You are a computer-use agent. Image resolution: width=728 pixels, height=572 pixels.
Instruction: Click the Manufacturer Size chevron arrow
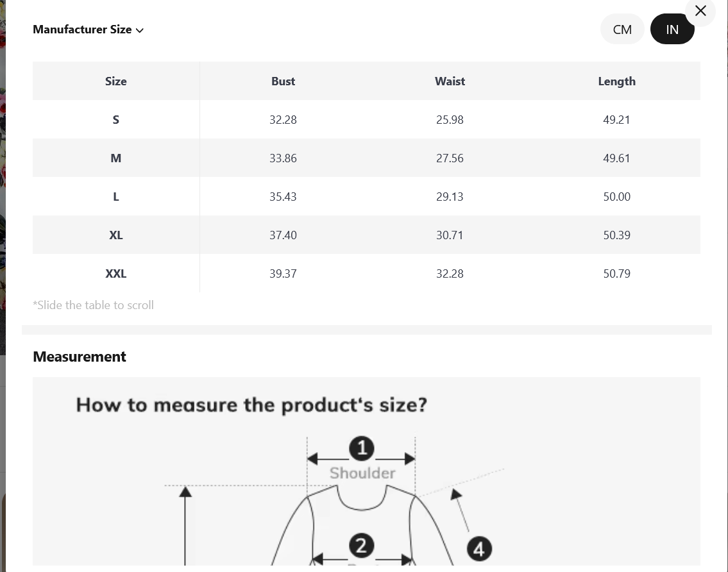tap(140, 30)
